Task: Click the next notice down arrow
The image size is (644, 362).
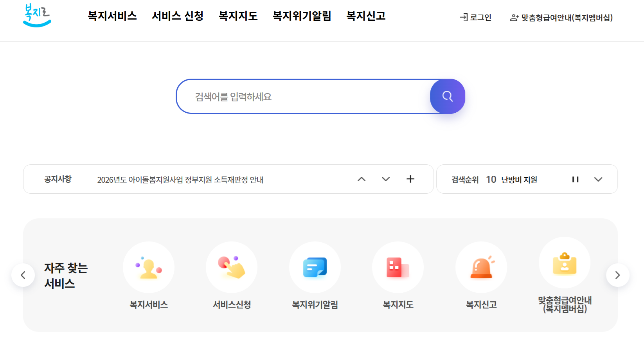Action: (x=386, y=179)
